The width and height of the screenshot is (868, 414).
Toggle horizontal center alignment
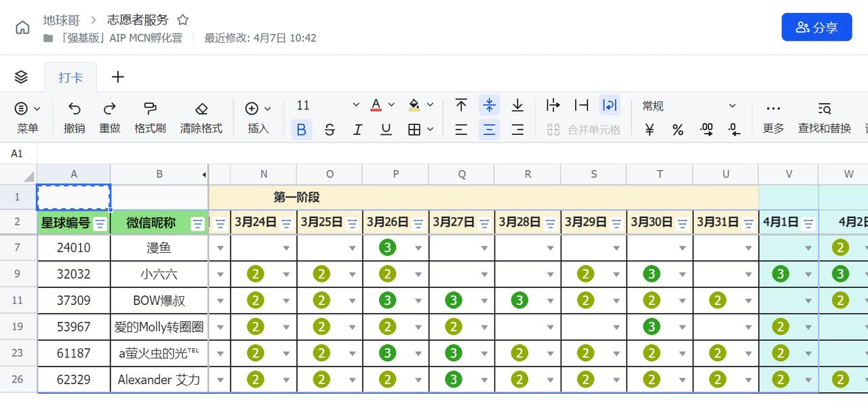point(489,129)
